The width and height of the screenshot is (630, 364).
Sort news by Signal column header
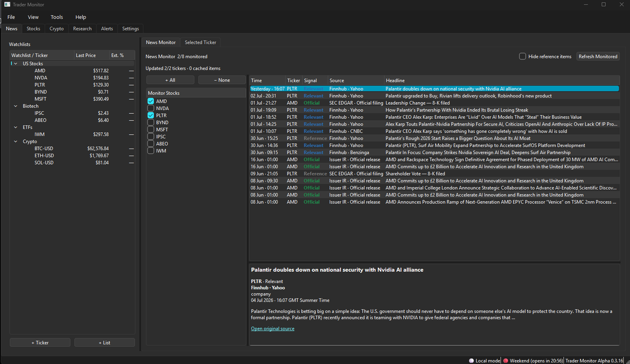coord(315,81)
